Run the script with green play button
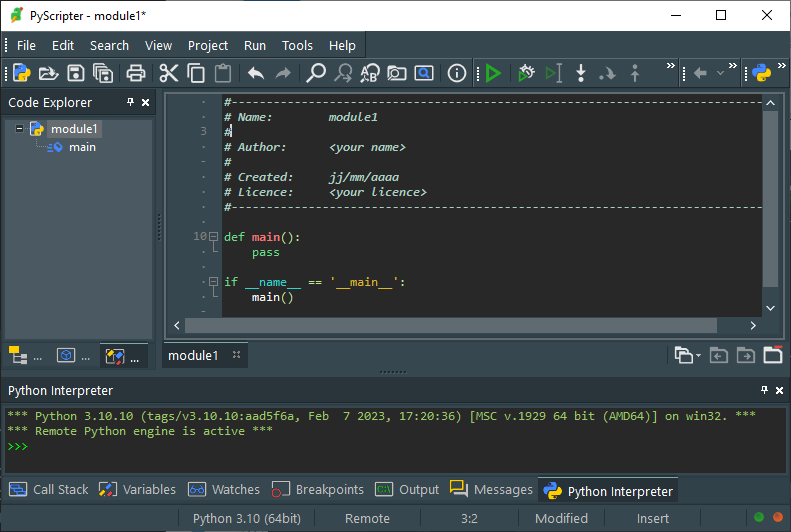 [493, 73]
